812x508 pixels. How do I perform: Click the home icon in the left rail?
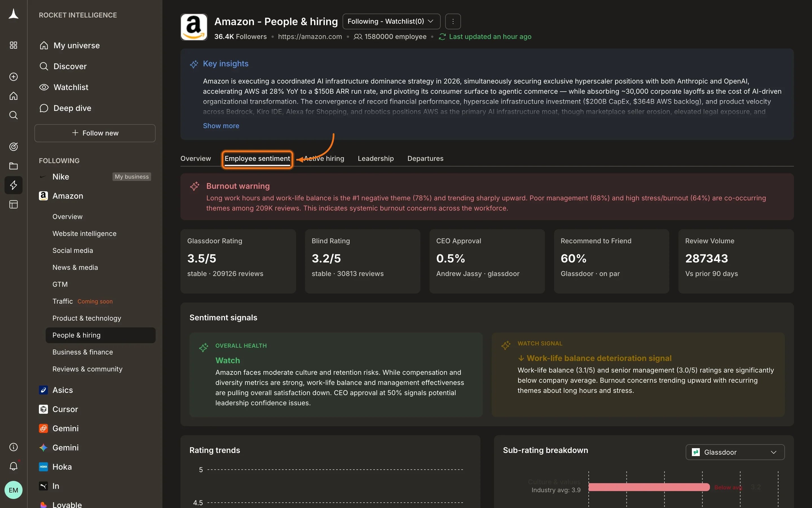14,96
